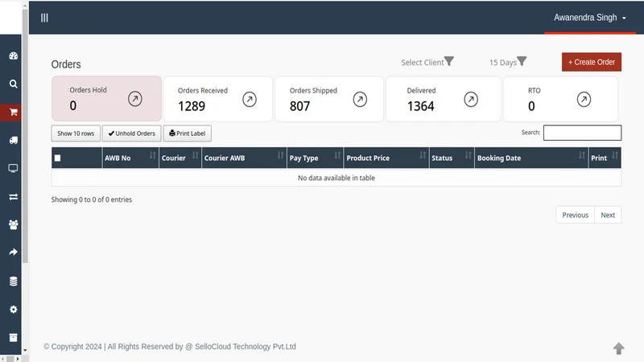
Task: Open the exchange arrows icon in sidebar
Action: coord(13,197)
